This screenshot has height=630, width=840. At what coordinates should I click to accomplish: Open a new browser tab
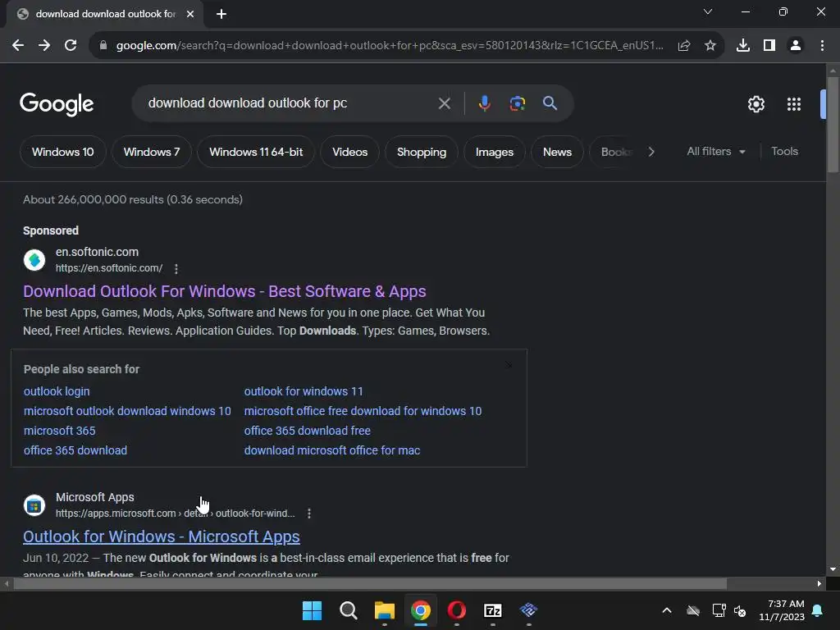click(x=221, y=14)
